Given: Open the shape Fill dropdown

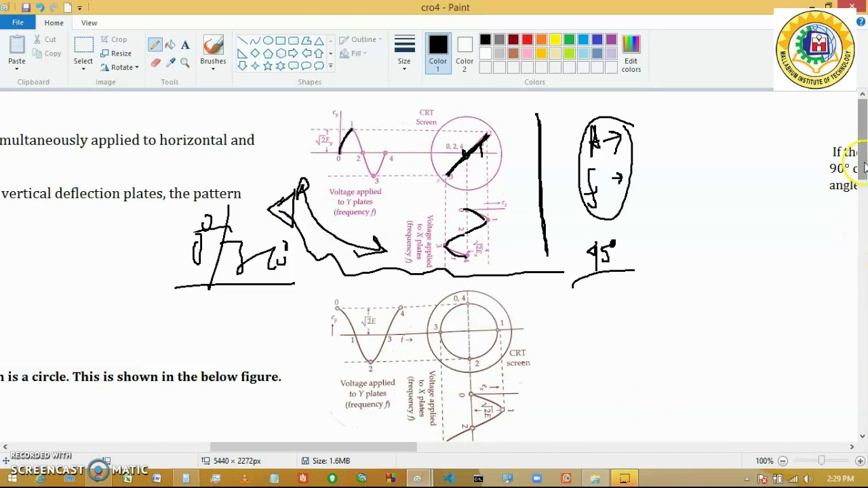Looking at the screenshot, I should [354, 54].
